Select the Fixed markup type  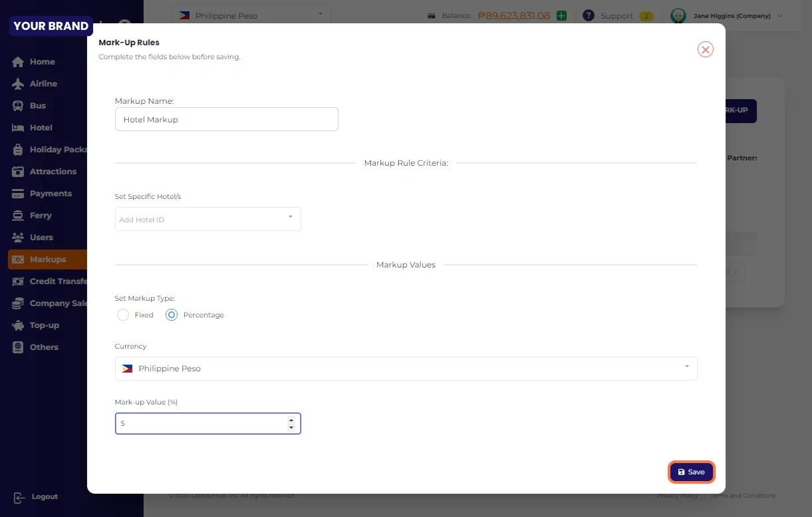click(123, 315)
